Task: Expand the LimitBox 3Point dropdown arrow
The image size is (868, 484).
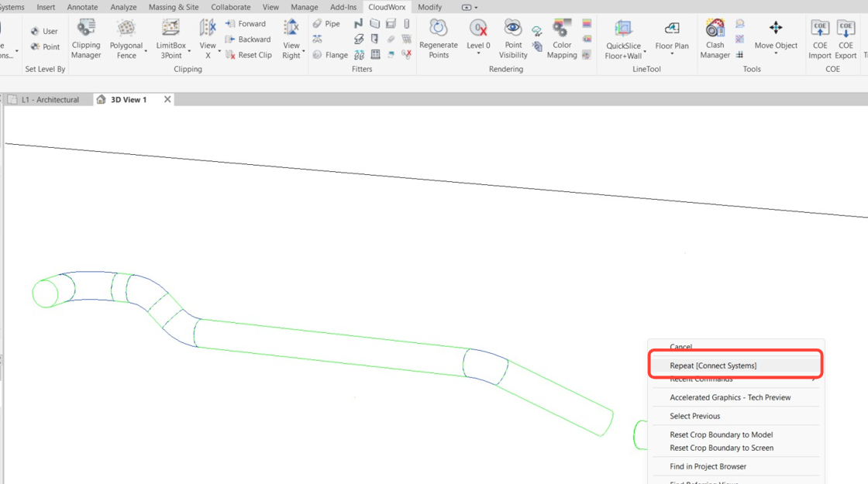Action: pyautogui.click(x=189, y=51)
